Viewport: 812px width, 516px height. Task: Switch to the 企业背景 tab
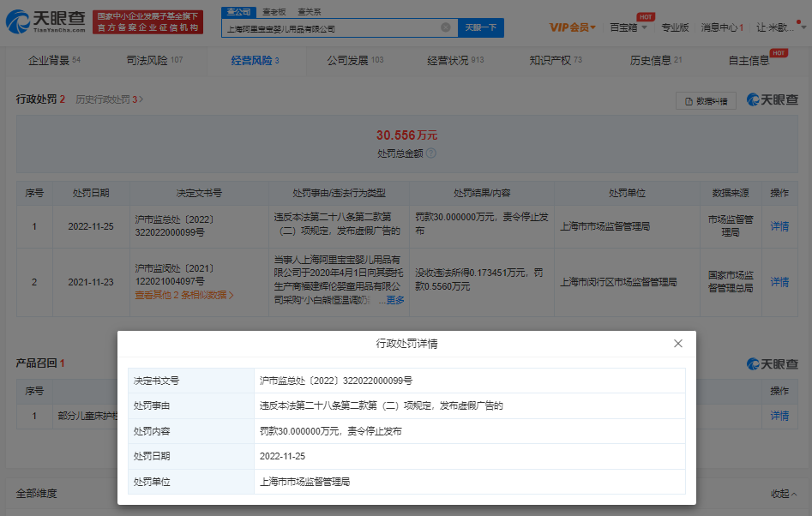point(54,61)
